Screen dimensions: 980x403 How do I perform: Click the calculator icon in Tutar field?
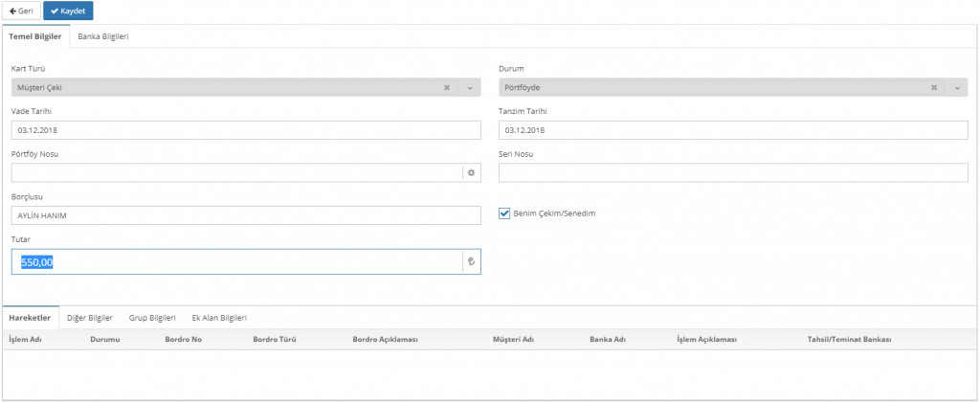click(470, 261)
